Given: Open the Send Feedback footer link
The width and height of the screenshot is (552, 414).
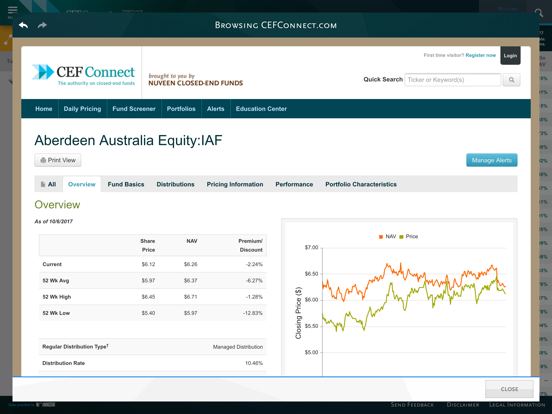Looking at the screenshot, I should 412,405.
